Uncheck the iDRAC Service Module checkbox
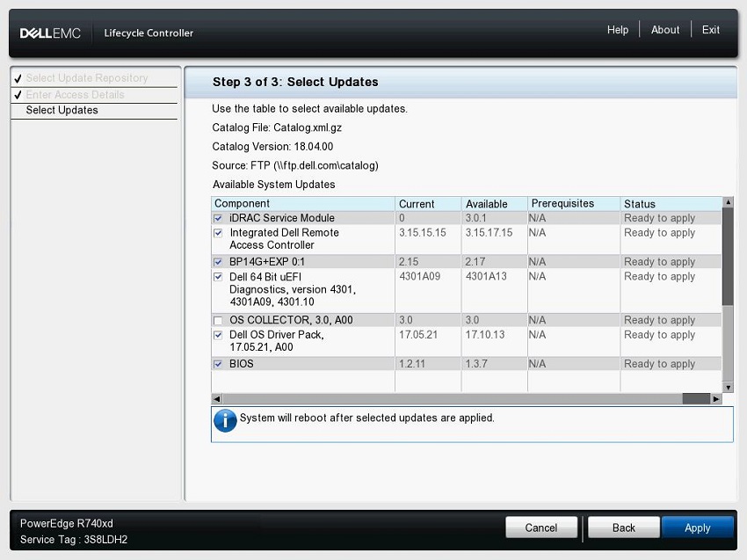 click(218, 218)
